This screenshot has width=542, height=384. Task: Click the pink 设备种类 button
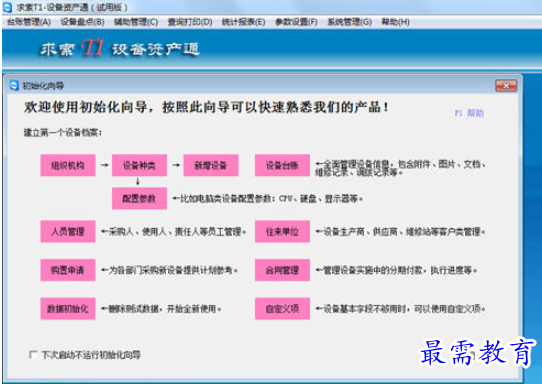pos(139,165)
